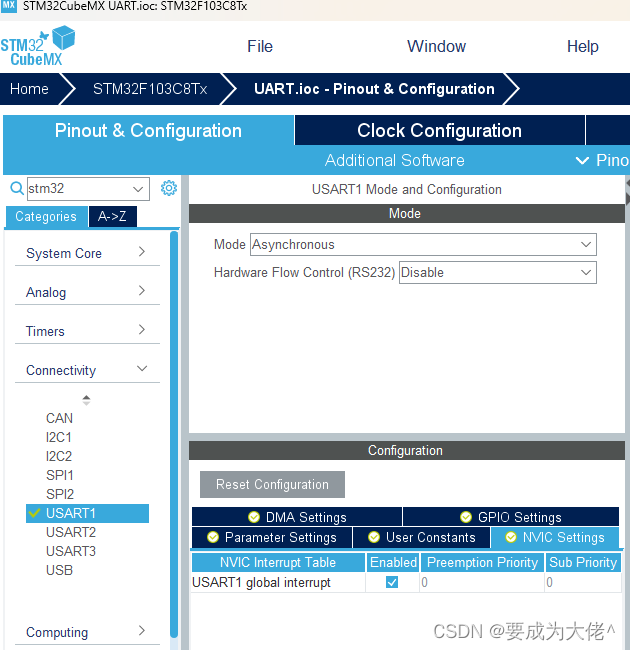Select Pinout & Configuration tab
This screenshot has height=650, width=630.
point(148,130)
